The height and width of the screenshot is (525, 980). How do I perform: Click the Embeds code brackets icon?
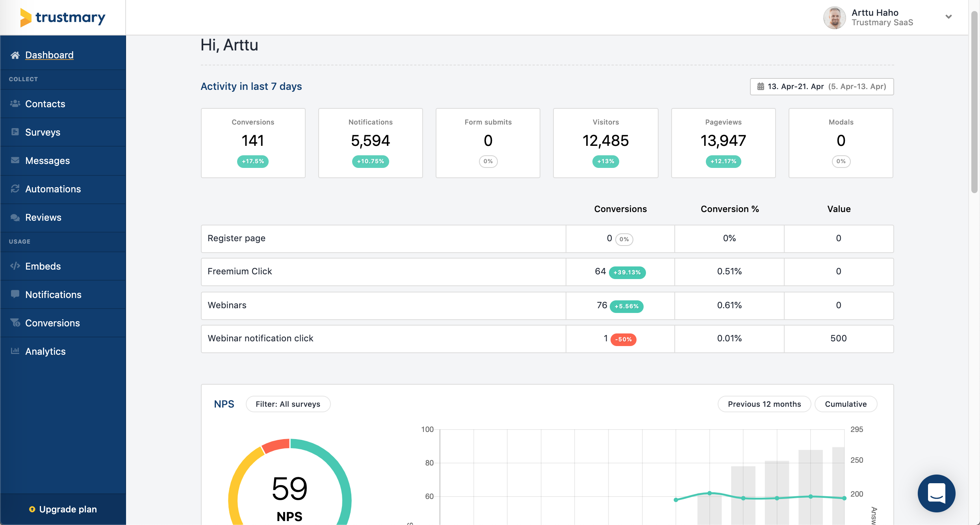pyautogui.click(x=15, y=266)
